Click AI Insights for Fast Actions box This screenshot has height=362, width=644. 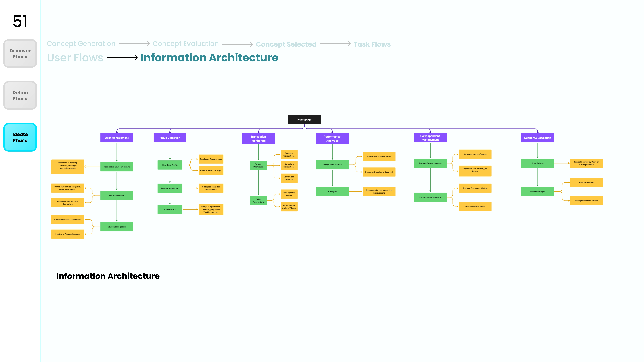coord(586,201)
